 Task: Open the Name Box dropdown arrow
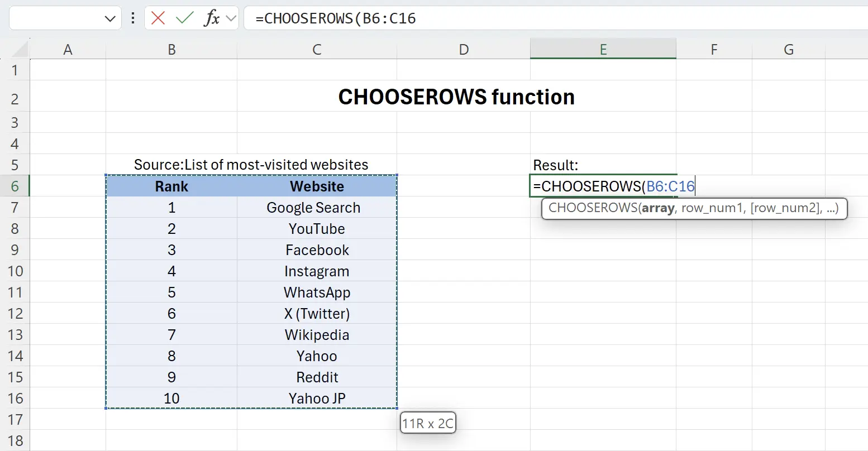pyautogui.click(x=109, y=18)
